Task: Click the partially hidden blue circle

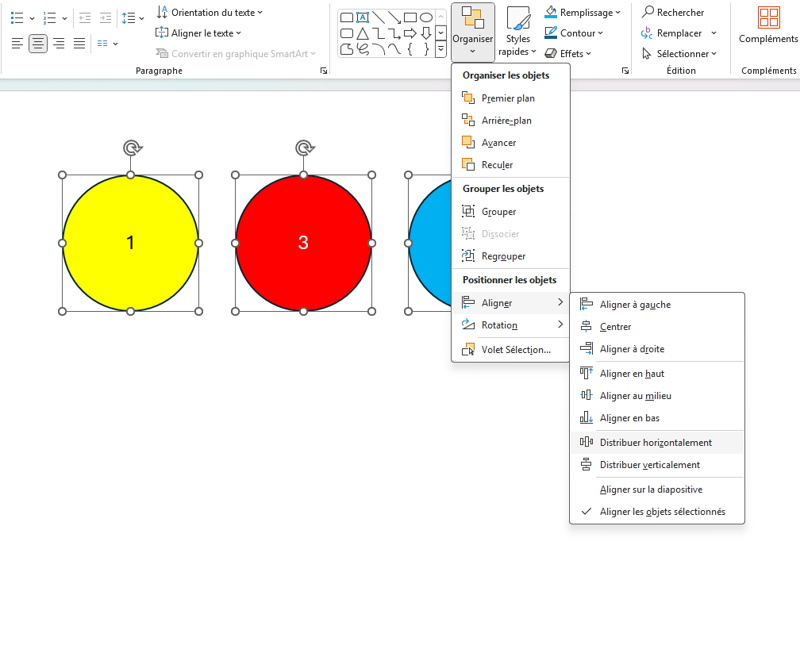Action: point(431,244)
